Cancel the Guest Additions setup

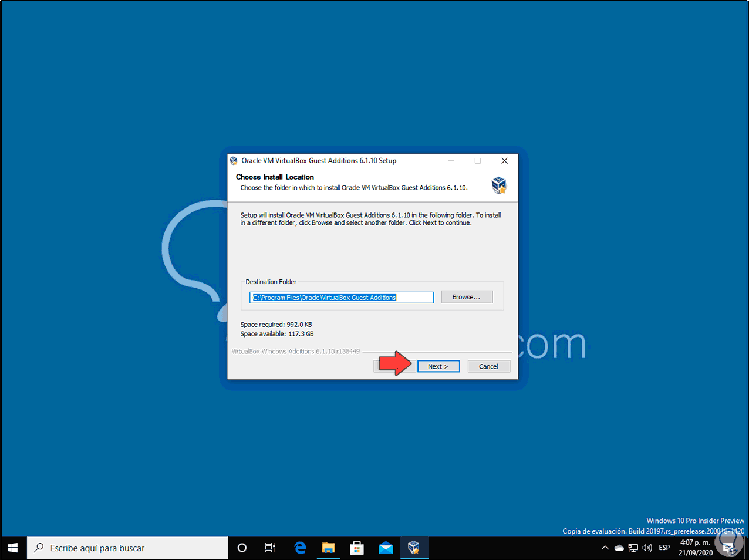[488, 366]
